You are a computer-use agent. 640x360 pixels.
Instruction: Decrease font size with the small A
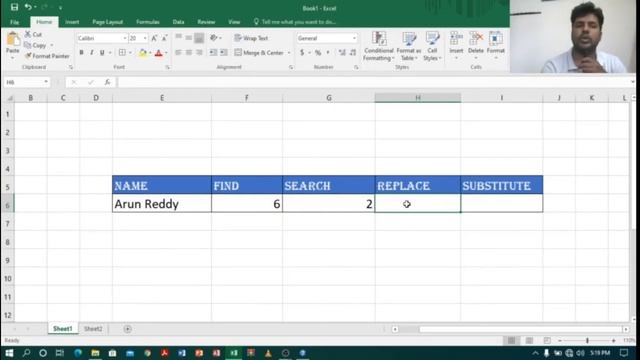tap(164, 38)
